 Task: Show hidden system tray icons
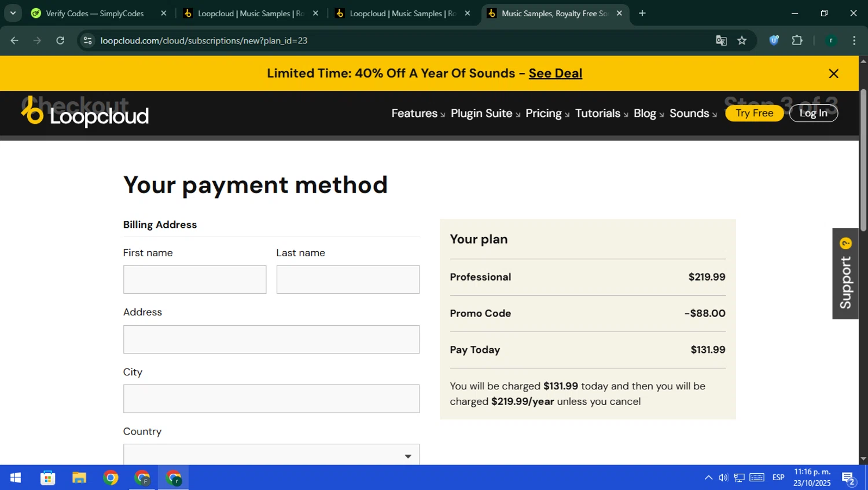(708, 478)
